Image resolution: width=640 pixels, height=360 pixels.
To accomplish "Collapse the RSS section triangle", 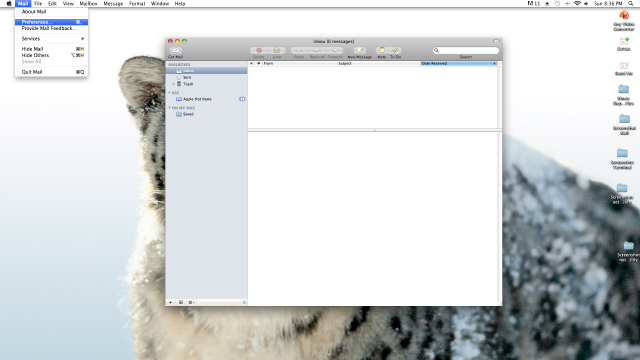I will [x=169, y=93].
